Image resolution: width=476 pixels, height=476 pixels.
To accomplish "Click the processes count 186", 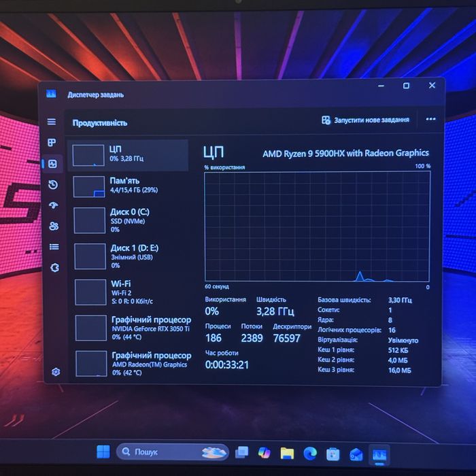I will tap(214, 338).
